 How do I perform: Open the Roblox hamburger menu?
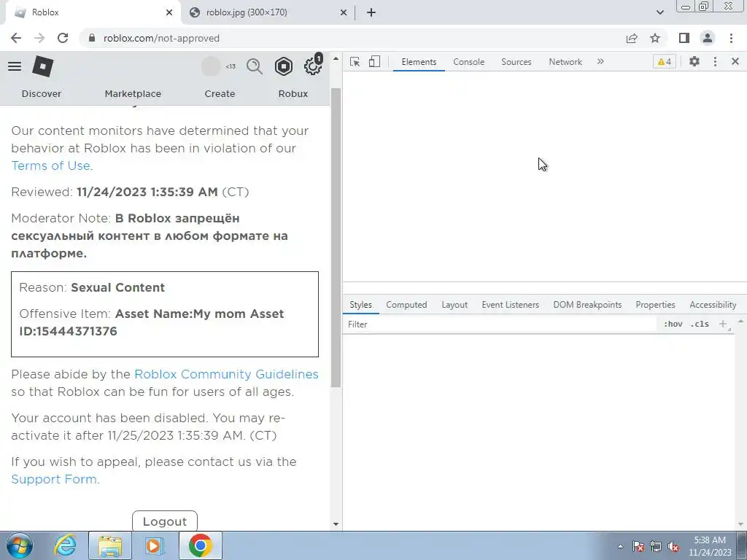(15, 66)
